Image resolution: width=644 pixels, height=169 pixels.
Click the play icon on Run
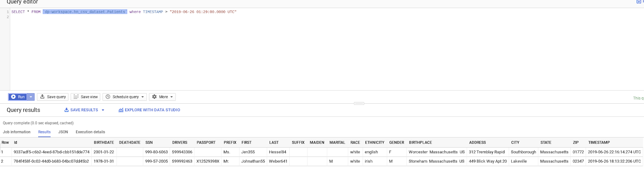13,97
